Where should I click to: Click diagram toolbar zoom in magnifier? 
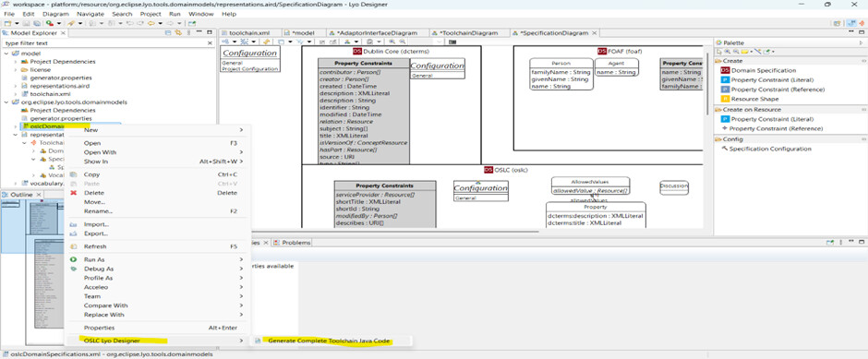[392, 42]
